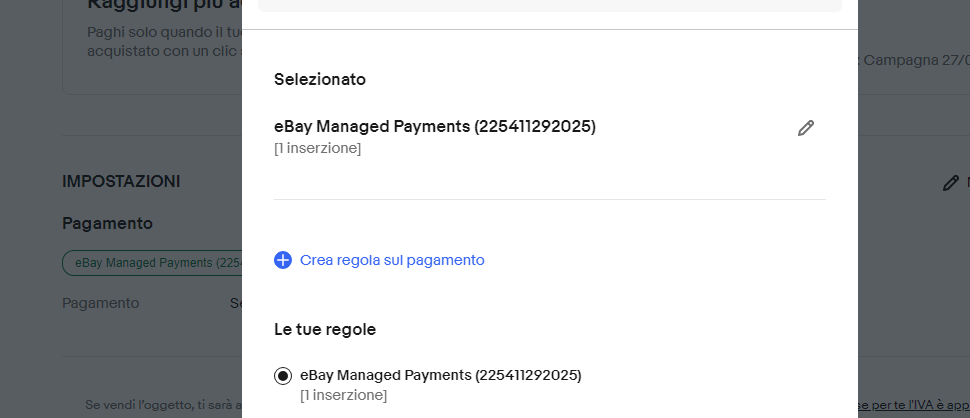Click the grey field at modal top
The height and width of the screenshot is (418, 970).
coord(549,6)
